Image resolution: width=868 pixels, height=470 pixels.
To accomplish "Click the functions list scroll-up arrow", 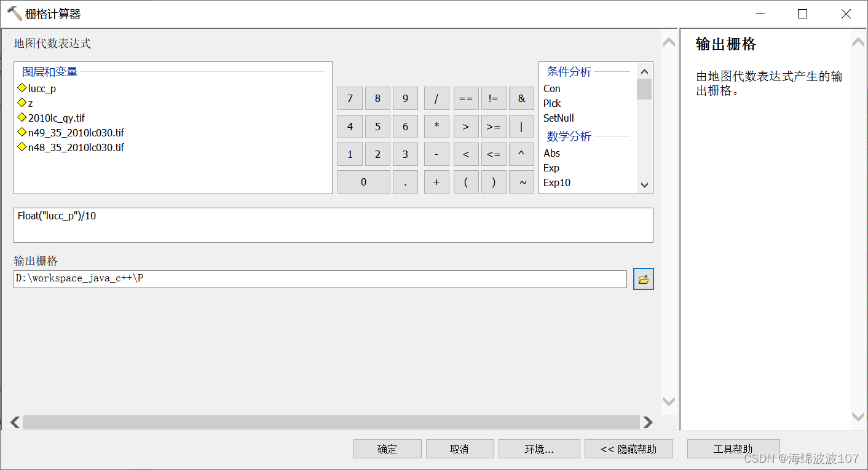I will click(x=644, y=71).
